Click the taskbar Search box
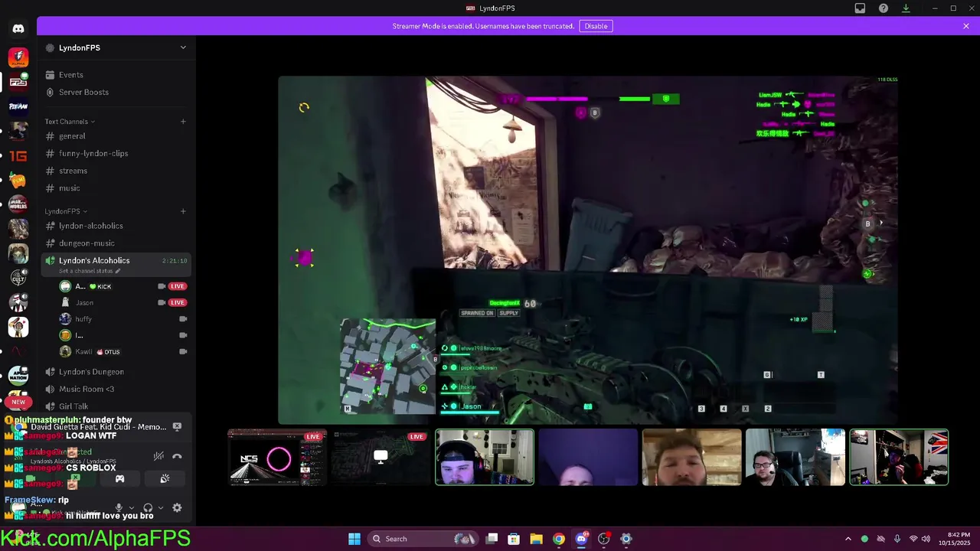The width and height of the screenshot is (980, 551). point(421,539)
